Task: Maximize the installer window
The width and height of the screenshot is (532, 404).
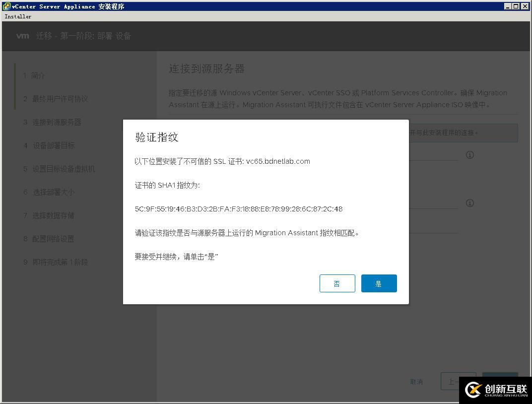Action: [515, 6]
